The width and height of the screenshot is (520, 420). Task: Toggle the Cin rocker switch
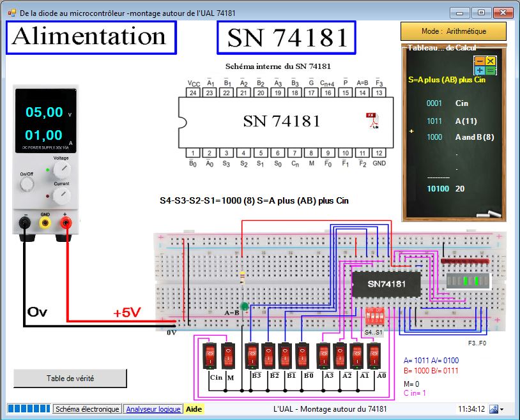211,356
